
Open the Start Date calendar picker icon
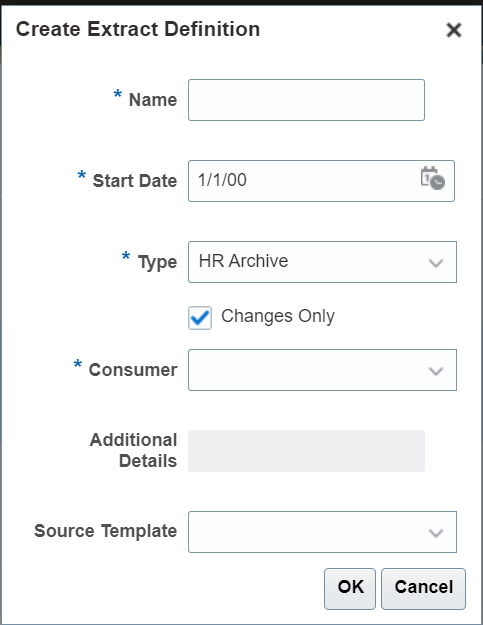[432, 178]
